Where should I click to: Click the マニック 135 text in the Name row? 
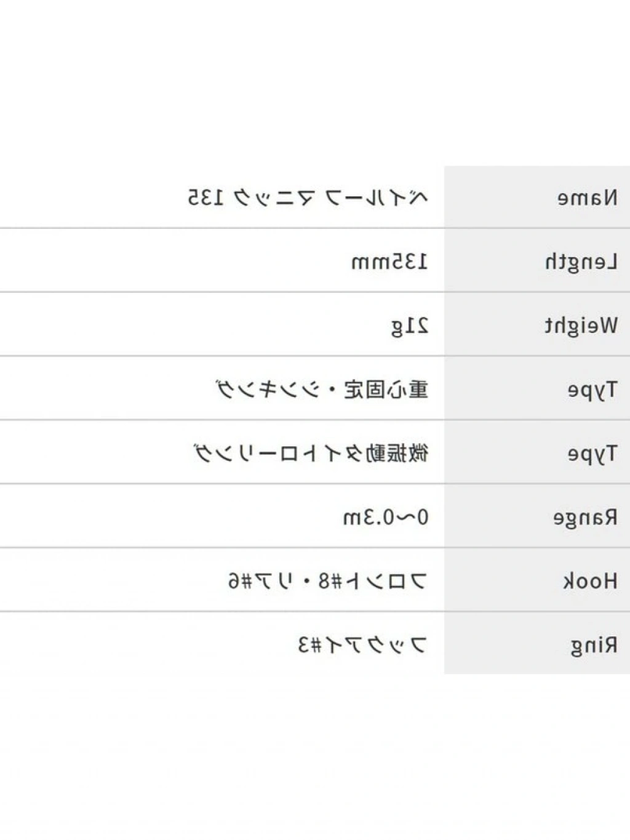point(251,198)
